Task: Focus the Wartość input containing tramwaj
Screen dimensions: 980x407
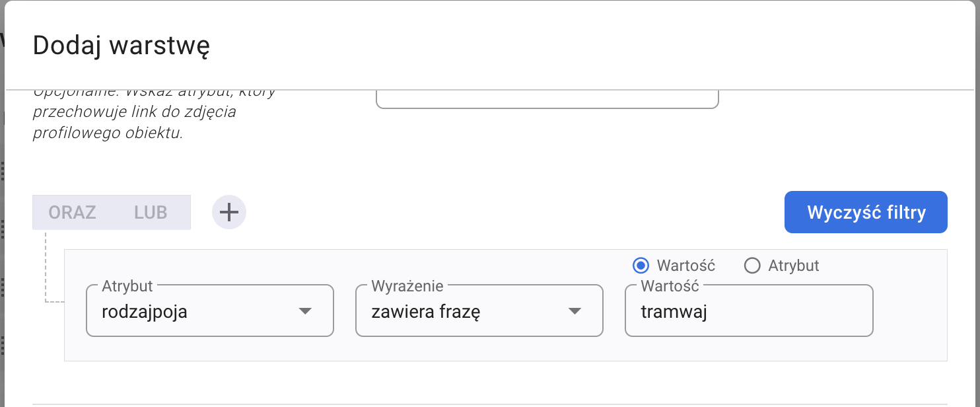Action: coord(748,311)
